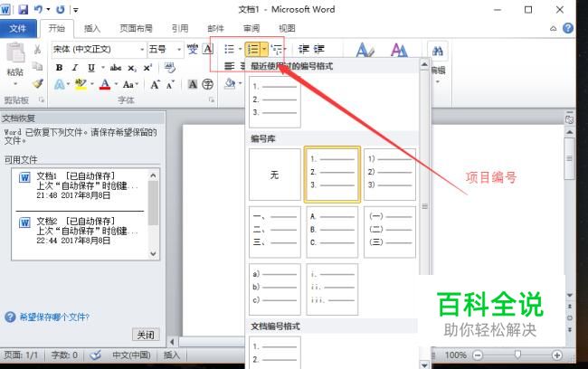Select the recently used 1. 2. 3. numbering format
588x369 pixels.
[275, 101]
